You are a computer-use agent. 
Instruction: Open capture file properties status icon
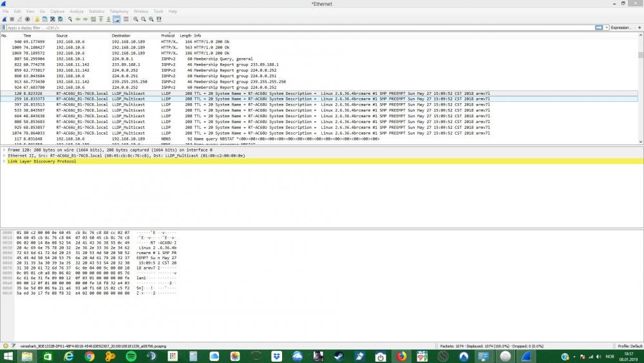[14, 346]
